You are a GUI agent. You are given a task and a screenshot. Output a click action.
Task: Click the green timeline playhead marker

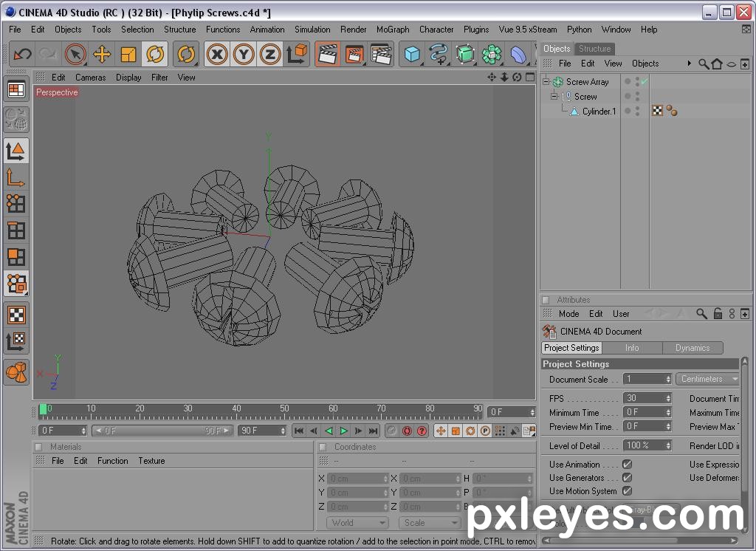43,410
